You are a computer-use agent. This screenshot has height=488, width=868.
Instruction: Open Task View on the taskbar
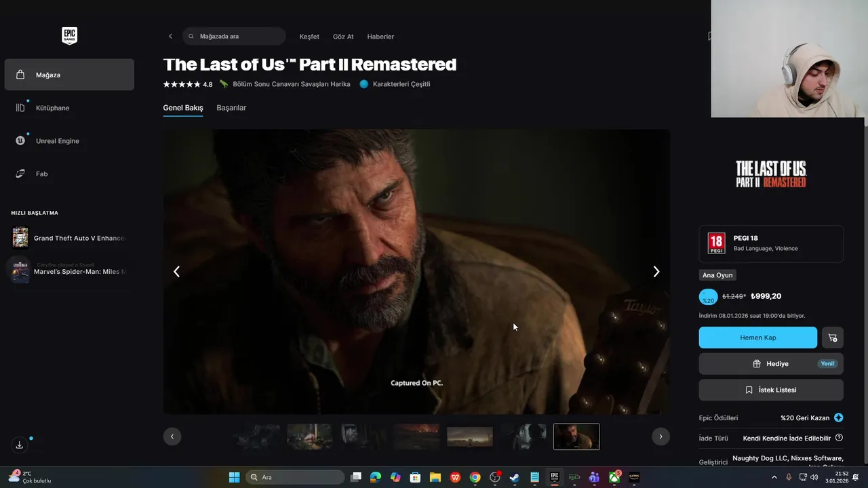[356, 477]
